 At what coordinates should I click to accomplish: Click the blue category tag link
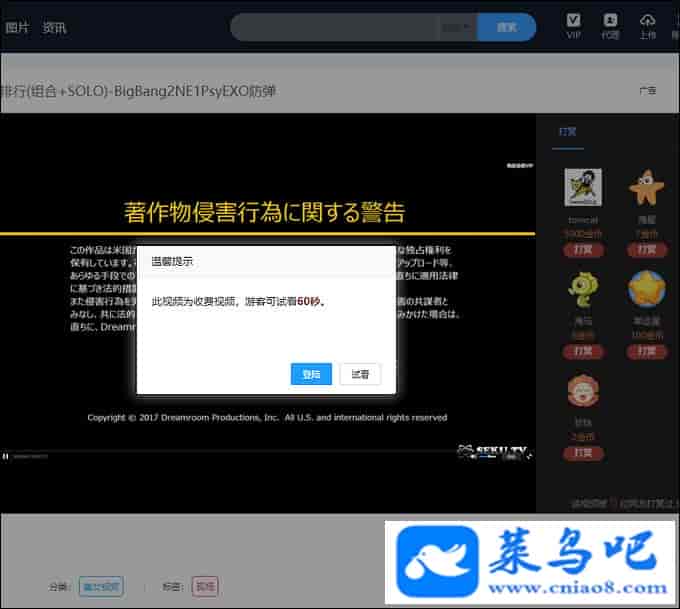coord(101,586)
